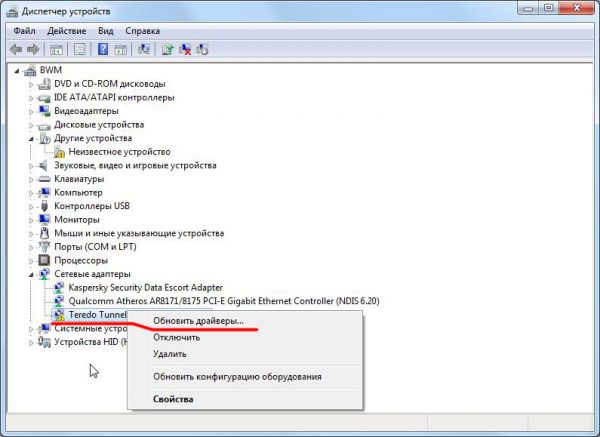
Task: Expand the Процессоры node
Action: [31, 261]
